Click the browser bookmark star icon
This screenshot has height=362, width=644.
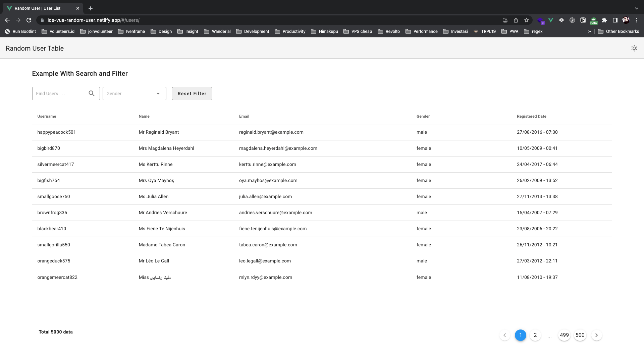coord(527,20)
